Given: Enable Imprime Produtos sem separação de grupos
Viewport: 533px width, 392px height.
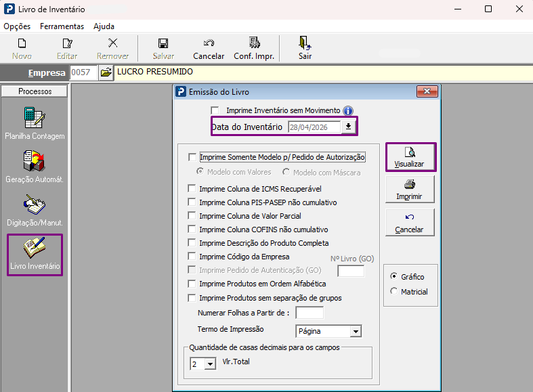Looking at the screenshot, I should (x=192, y=298).
